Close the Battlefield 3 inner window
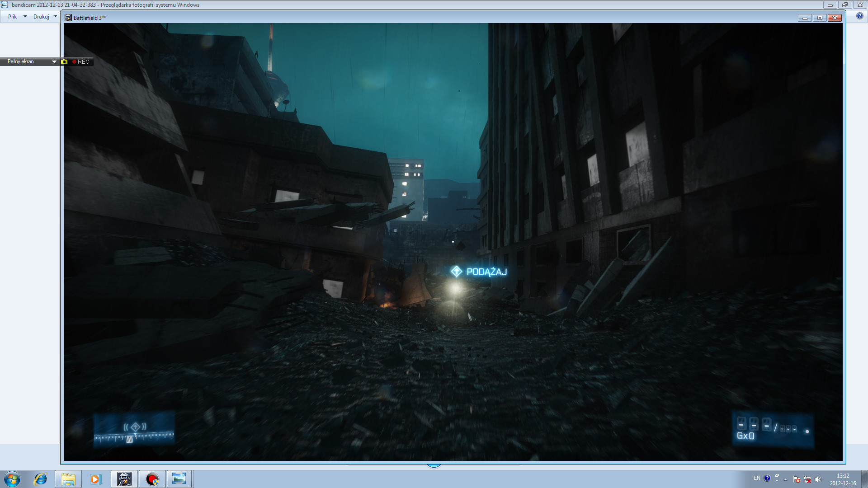868x488 pixels. (x=835, y=18)
